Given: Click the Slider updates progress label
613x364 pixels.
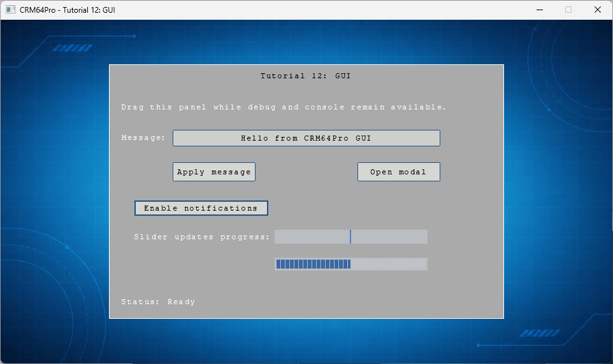Looking at the screenshot, I should 202,237.
